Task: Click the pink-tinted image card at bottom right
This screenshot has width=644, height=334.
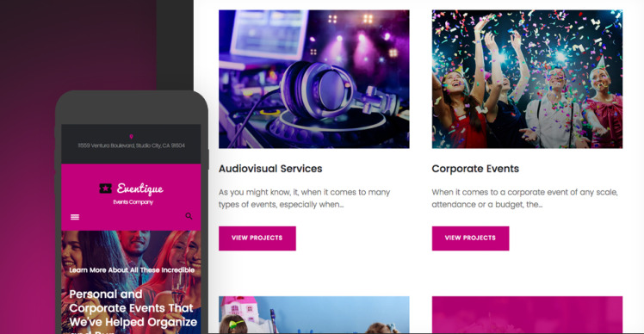Action: pos(527,315)
